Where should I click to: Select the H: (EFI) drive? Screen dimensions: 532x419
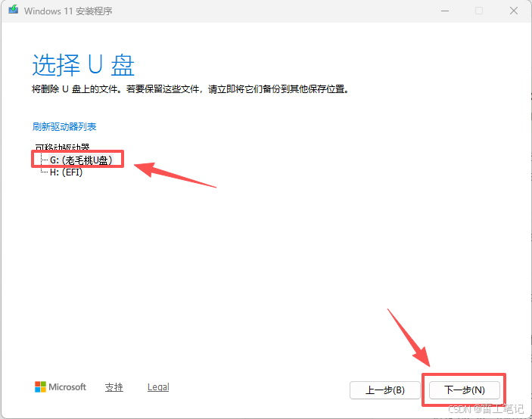66,172
